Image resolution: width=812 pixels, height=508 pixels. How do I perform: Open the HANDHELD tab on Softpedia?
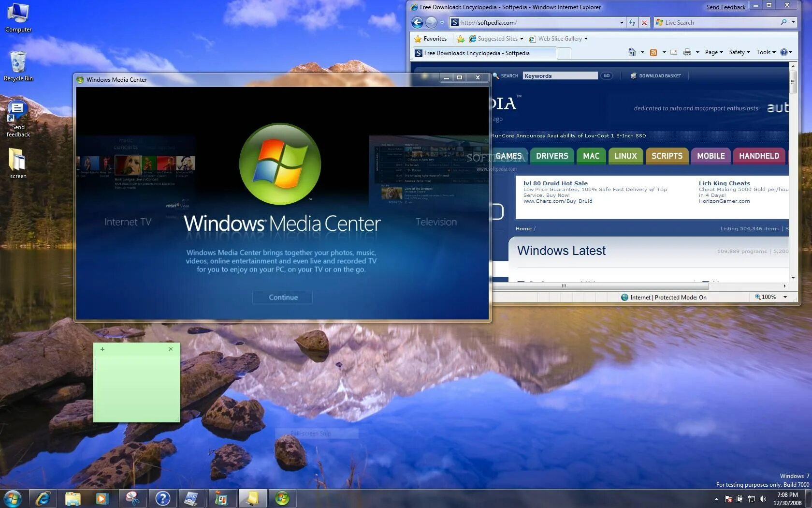click(x=759, y=156)
